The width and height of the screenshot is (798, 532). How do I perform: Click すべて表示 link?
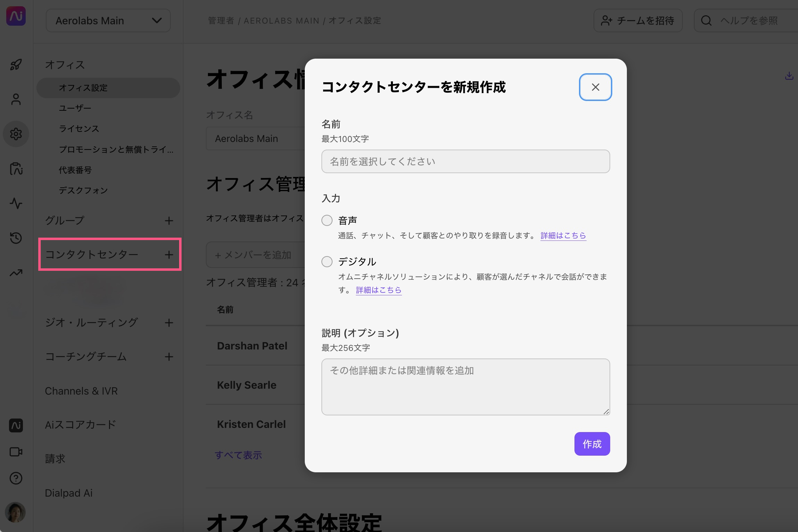click(238, 455)
